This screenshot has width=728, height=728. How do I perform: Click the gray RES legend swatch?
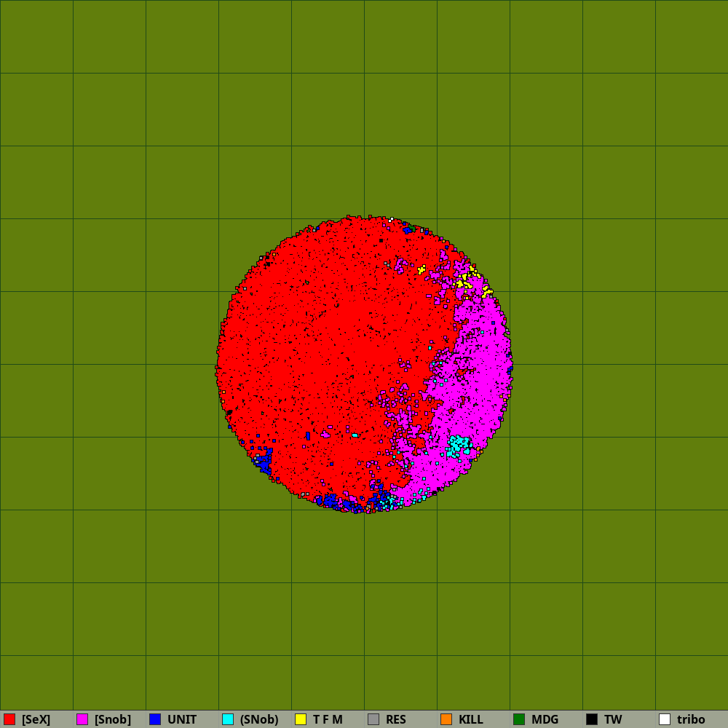point(373,719)
